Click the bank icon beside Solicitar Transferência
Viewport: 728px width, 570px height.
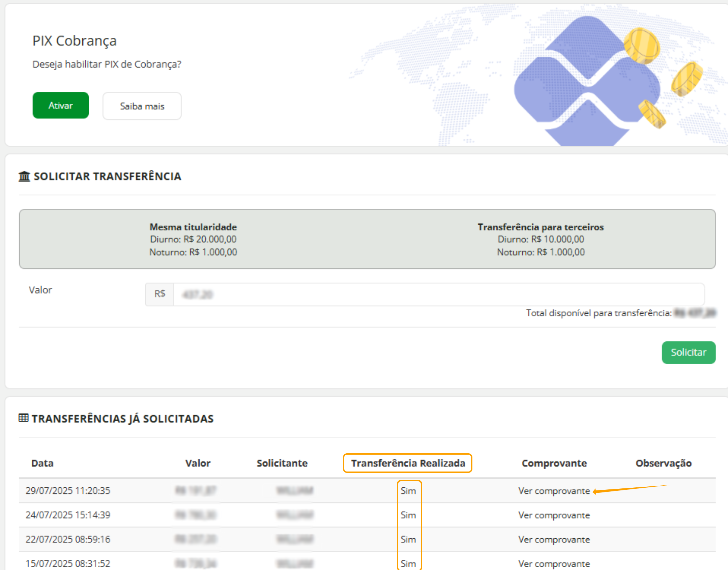(x=24, y=176)
